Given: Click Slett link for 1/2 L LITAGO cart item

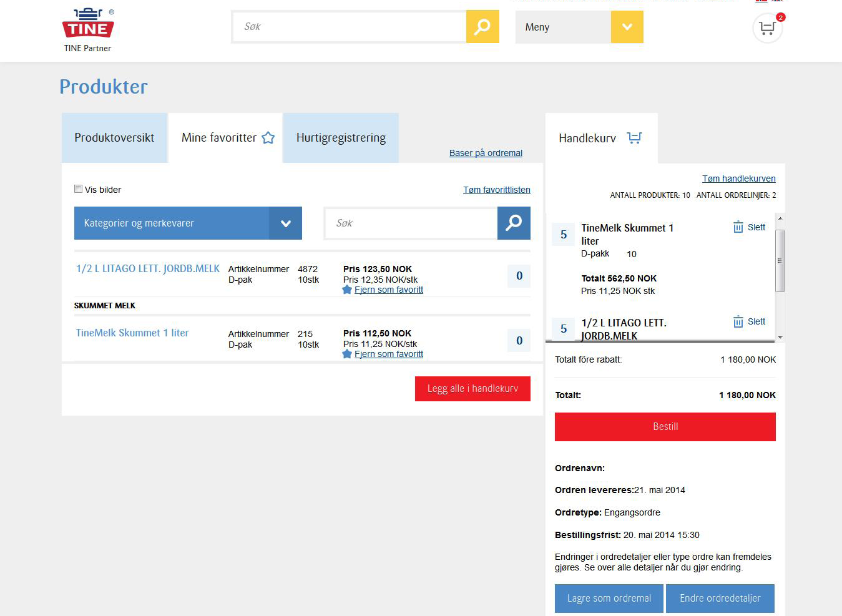Looking at the screenshot, I should tap(756, 321).
